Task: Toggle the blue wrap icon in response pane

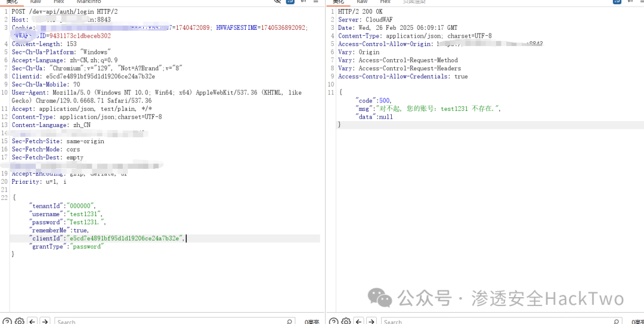Action: 617,1
